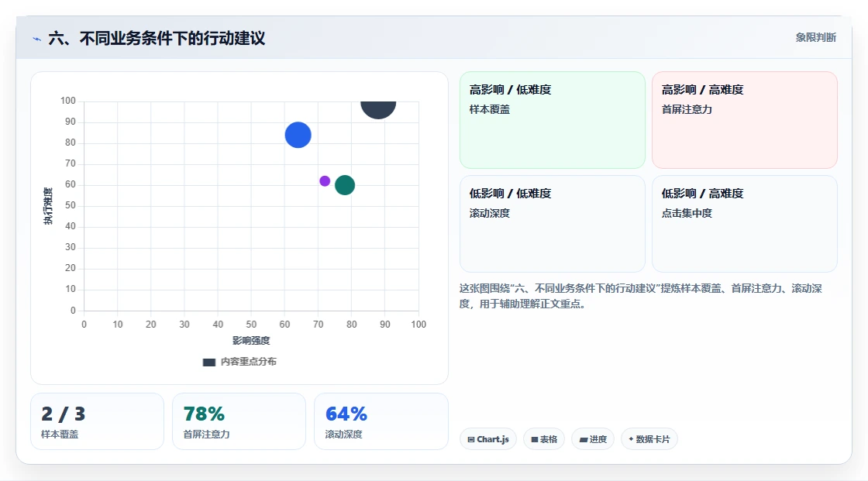Click the 点击集中度 text in the quadrant card
The width and height of the screenshot is (868, 481).
tap(687, 213)
